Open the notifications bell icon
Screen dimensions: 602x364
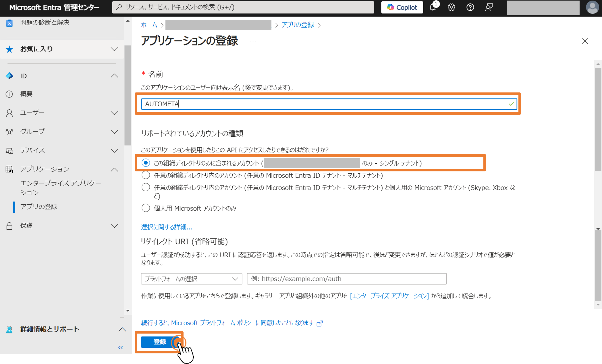coord(433,7)
